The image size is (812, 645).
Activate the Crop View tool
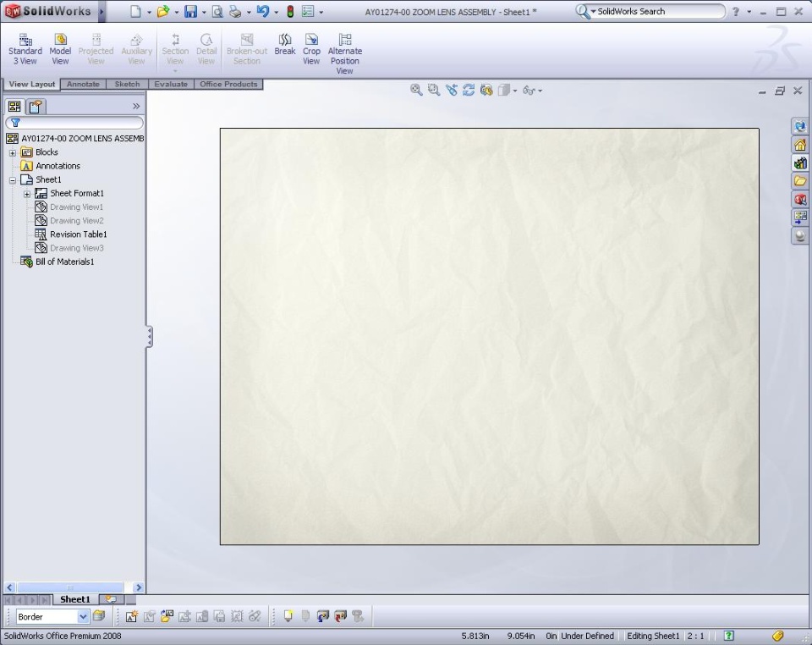coord(311,49)
